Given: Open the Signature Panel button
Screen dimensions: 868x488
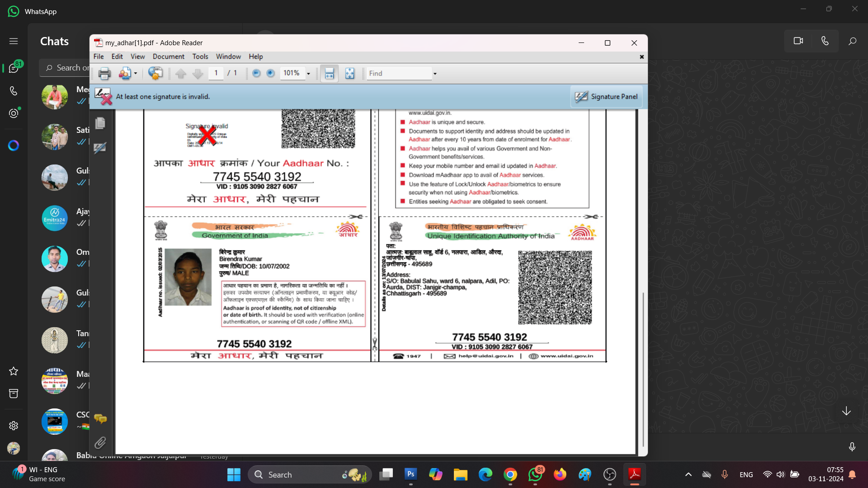Looking at the screenshot, I should pyautogui.click(x=606, y=97).
